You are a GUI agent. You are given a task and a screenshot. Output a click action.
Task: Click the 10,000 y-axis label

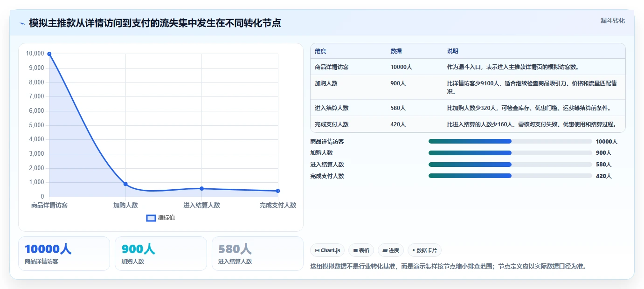pyautogui.click(x=35, y=54)
